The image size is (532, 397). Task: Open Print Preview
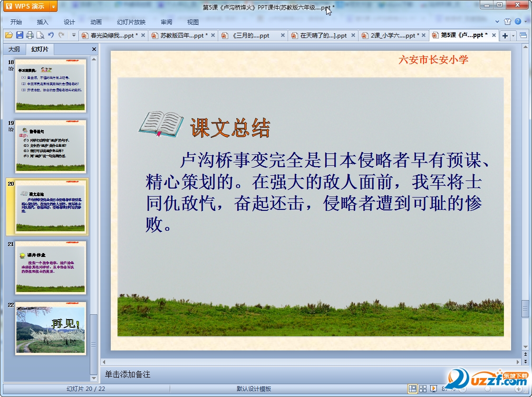coord(40,35)
